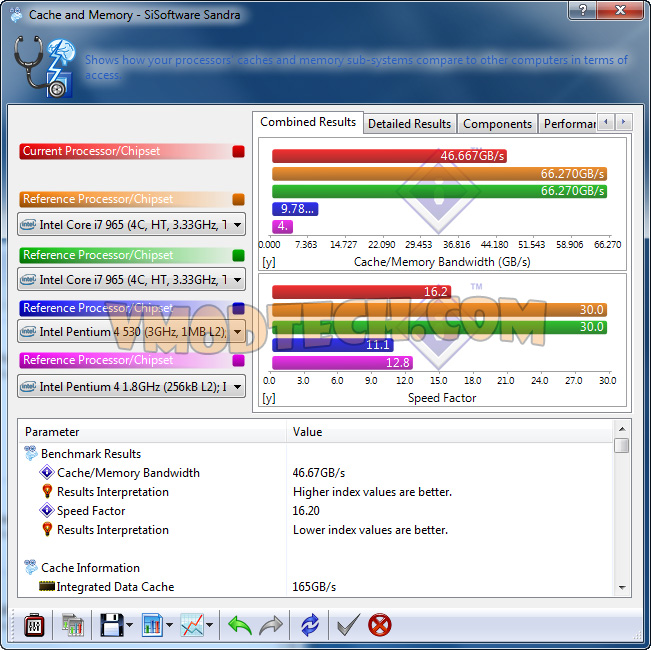Screen dimensions: 651x650
Task: Click the grey forward arrow
Action: pyautogui.click(x=271, y=625)
